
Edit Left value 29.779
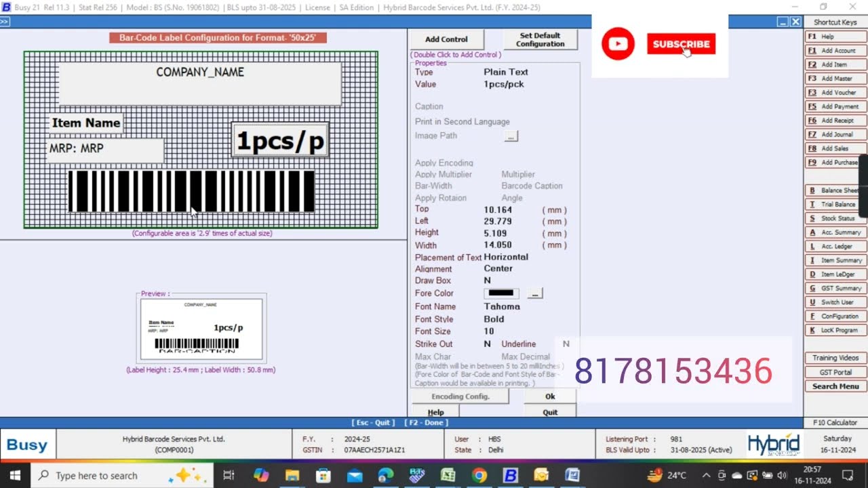[x=498, y=221]
